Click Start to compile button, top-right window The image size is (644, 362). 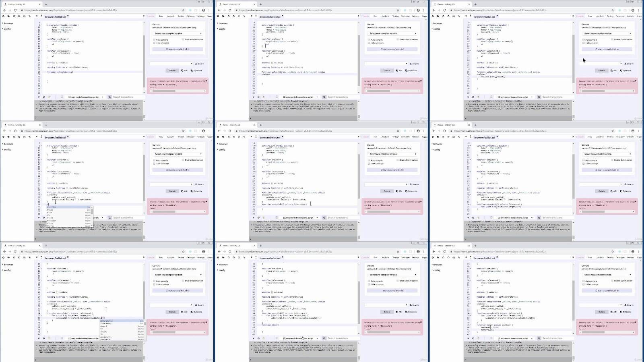[x=607, y=49]
